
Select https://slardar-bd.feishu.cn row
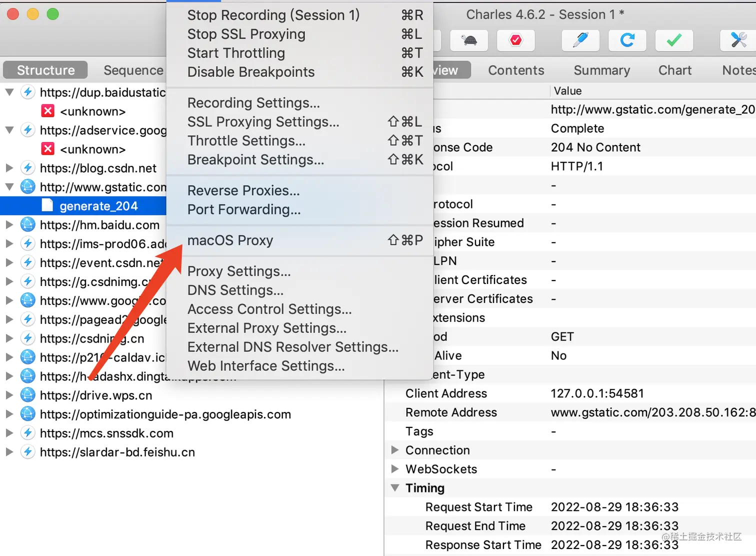[191, 452]
